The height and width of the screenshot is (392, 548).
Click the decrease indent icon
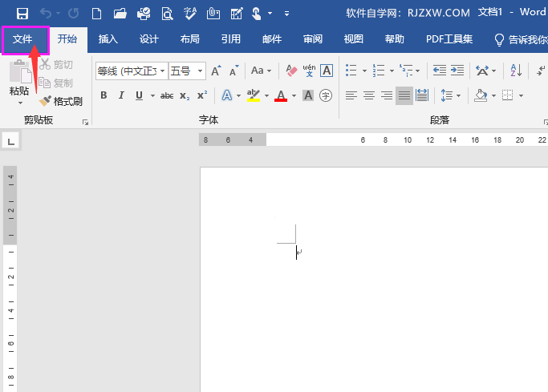point(440,71)
